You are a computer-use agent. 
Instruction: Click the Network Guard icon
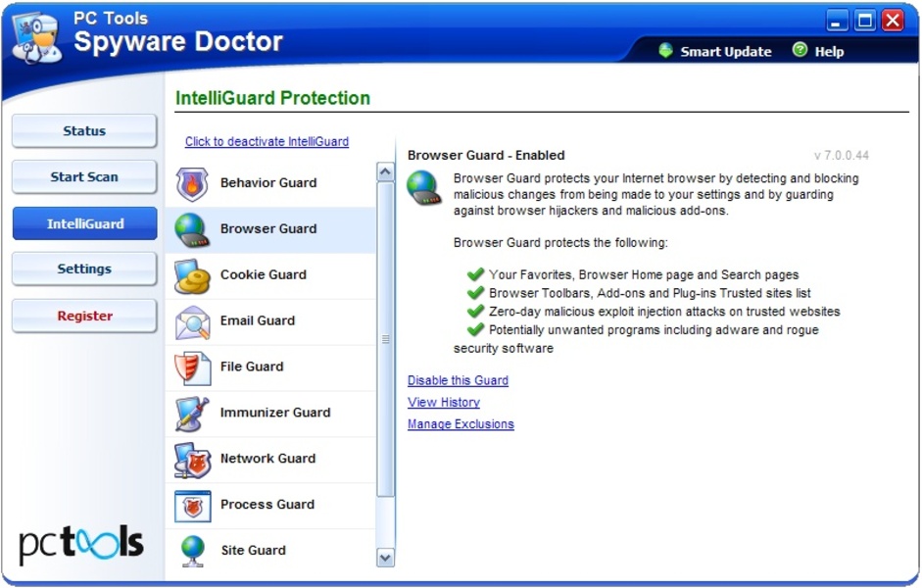click(x=192, y=460)
